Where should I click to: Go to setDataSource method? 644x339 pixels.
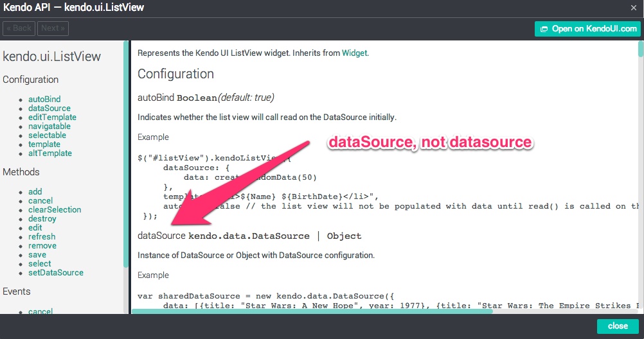click(55, 273)
